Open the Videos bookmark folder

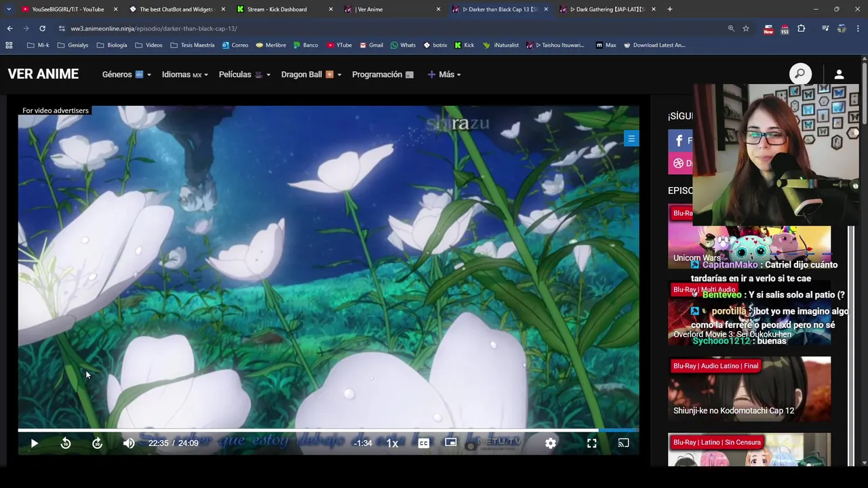(149, 45)
